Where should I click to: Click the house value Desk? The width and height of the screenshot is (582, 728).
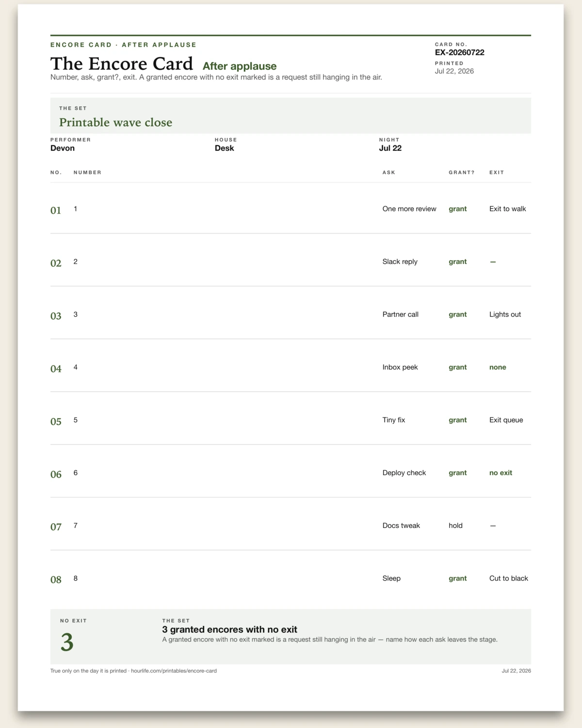pyautogui.click(x=224, y=148)
